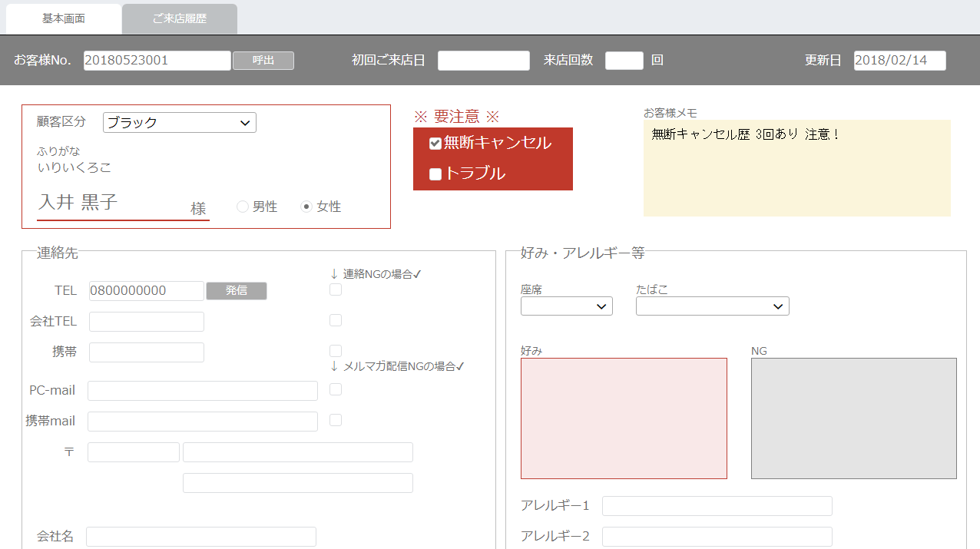980x549 pixels.
Task: Tick the contact NG checkbox for TEL
Action: 336,290
